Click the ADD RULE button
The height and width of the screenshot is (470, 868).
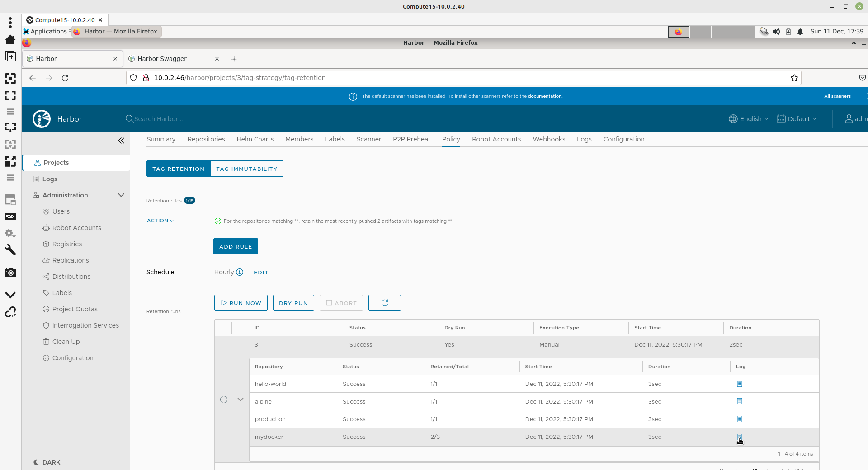coord(236,246)
